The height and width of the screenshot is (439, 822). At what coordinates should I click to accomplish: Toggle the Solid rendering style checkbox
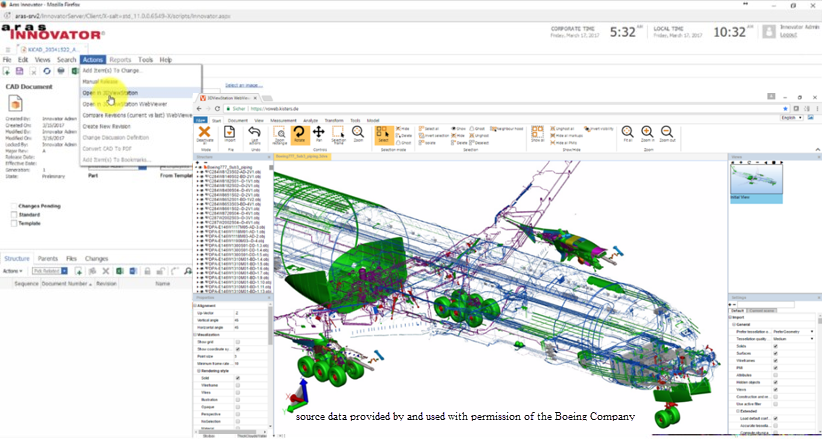tap(237, 378)
